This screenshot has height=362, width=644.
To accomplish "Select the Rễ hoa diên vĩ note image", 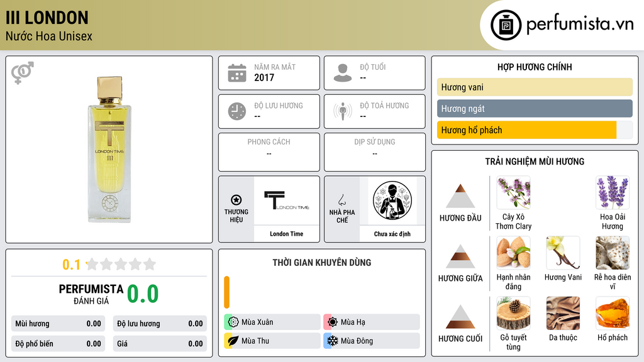I will [613, 253].
